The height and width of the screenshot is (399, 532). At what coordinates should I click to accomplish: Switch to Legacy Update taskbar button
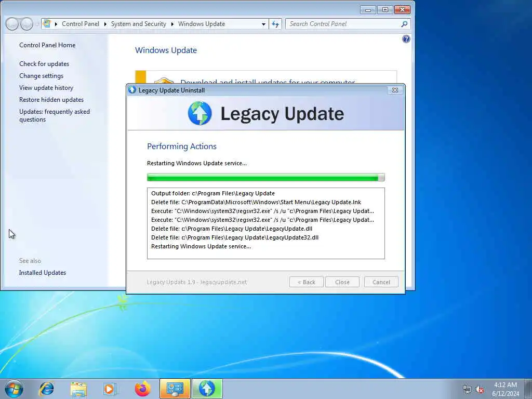click(207, 389)
